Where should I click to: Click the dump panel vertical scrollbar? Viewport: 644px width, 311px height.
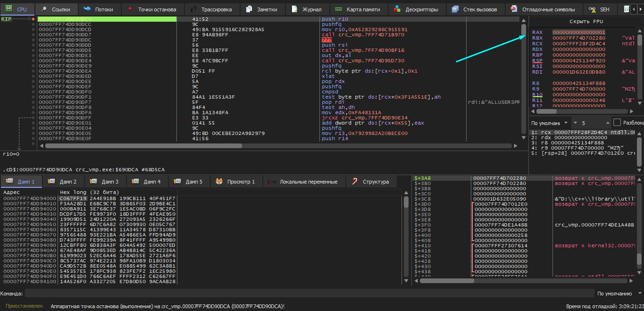tap(406, 236)
